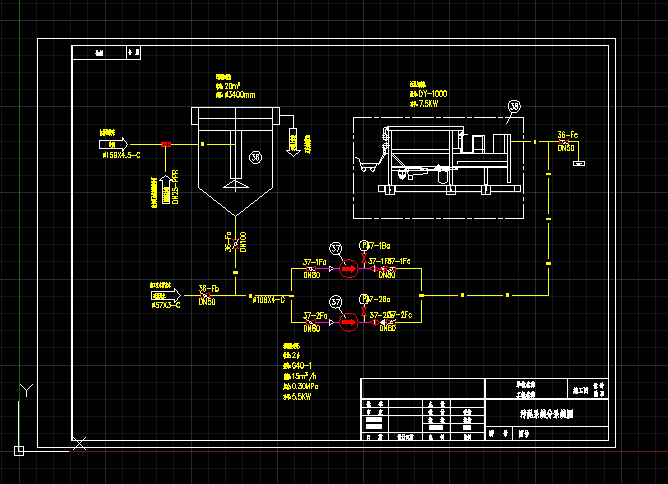Select the DN25-PPR pipe label
Viewport: 668px width, 484px height.
point(175,187)
